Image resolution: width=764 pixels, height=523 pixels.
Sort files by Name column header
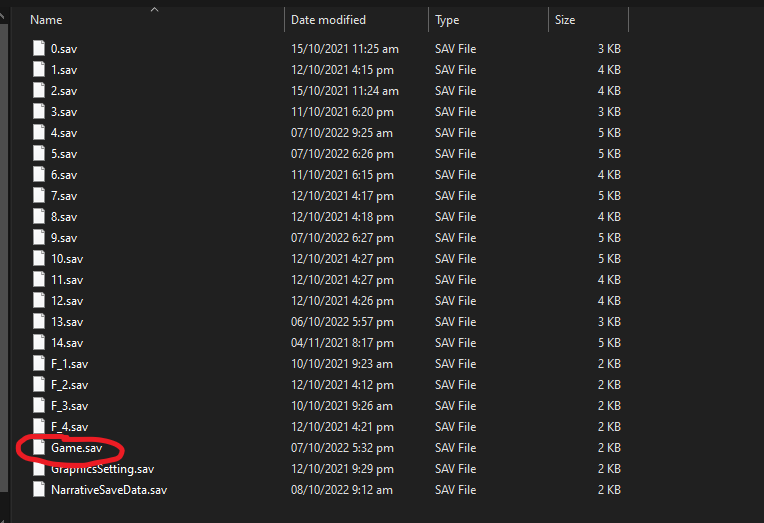pyautogui.click(x=46, y=20)
